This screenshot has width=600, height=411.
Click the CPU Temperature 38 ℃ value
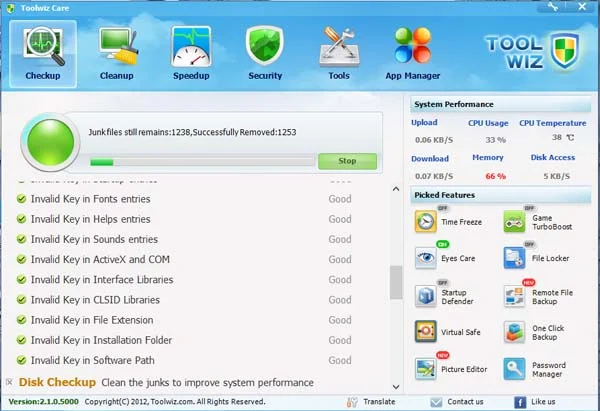point(563,137)
